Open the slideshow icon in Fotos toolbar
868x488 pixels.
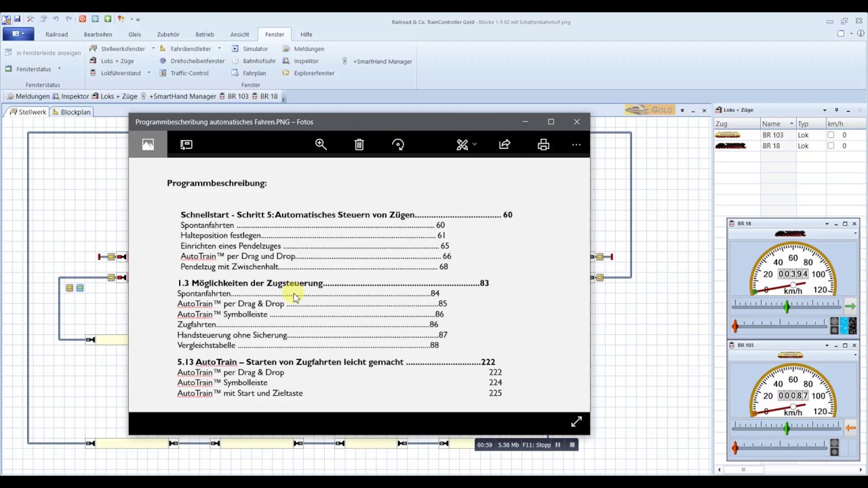[x=186, y=144]
